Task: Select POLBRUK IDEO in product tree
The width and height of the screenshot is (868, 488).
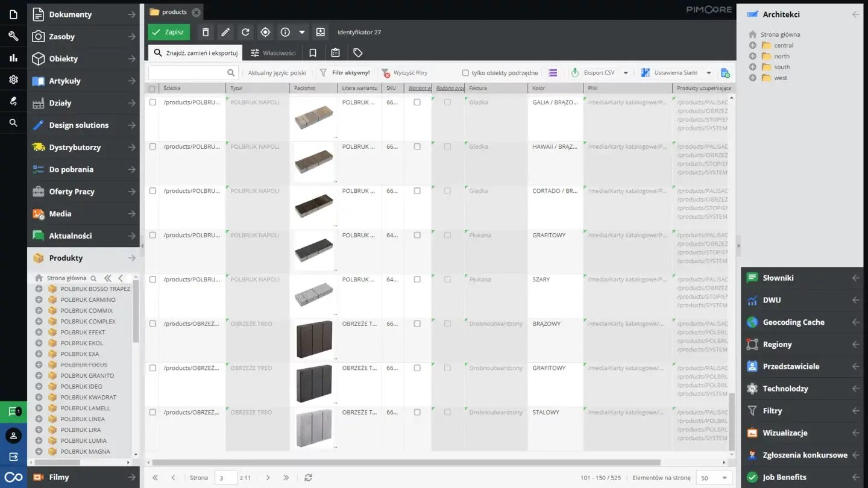Action: (81, 386)
